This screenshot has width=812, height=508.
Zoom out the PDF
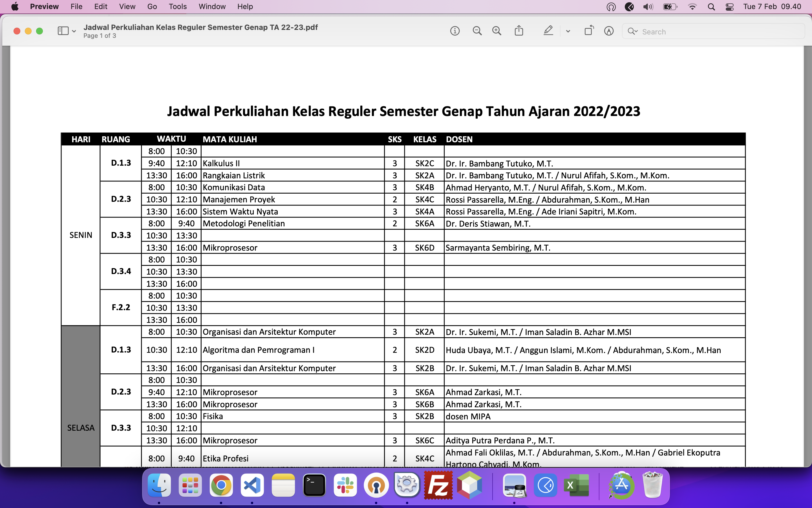point(477,31)
